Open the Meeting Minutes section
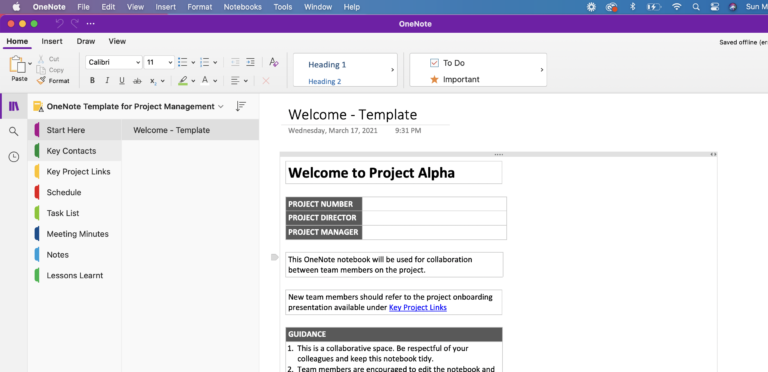 [x=74, y=234]
